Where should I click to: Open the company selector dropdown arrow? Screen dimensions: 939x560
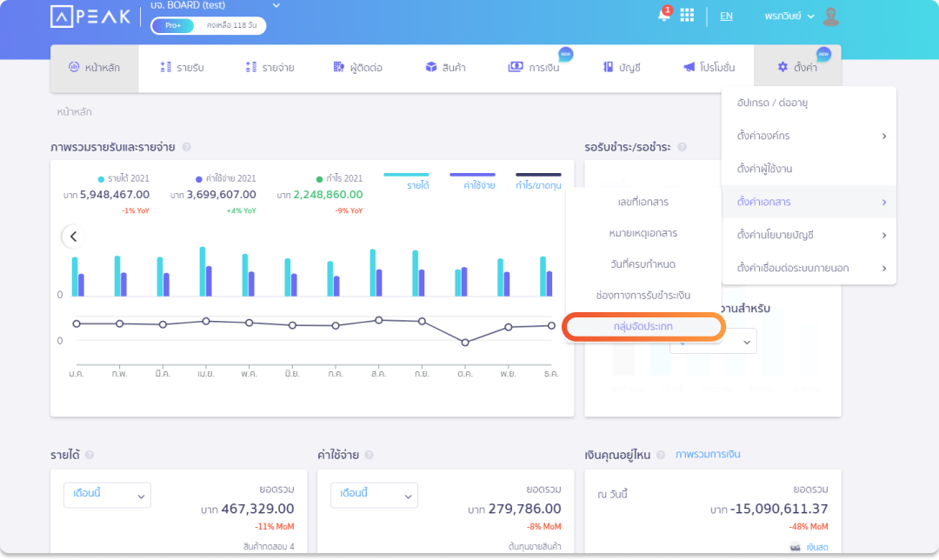point(276,5)
